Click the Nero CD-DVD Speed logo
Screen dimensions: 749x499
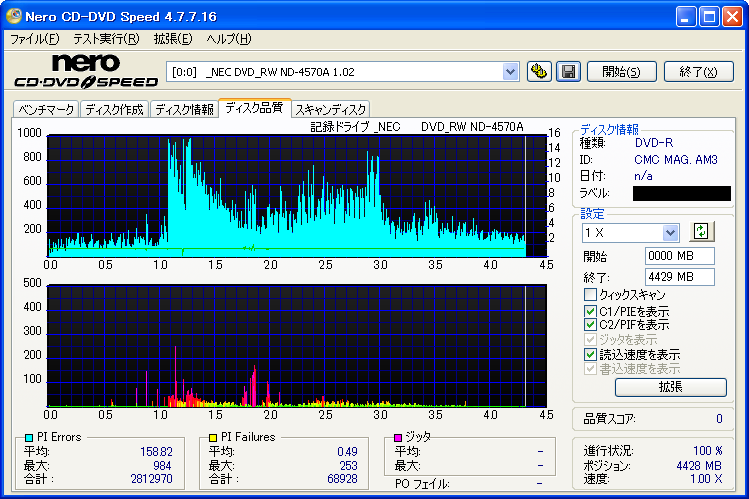click(86, 71)
